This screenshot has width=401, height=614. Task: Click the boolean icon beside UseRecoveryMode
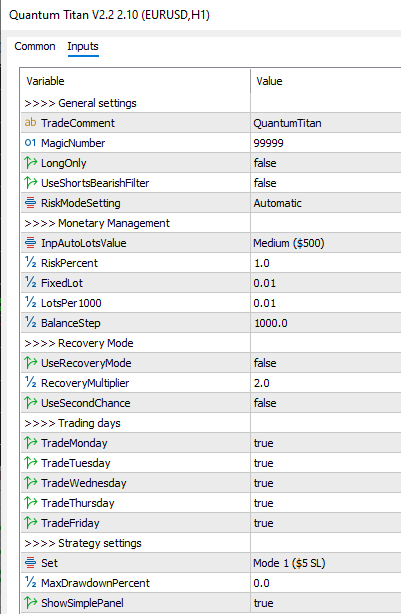coord(31,363)
